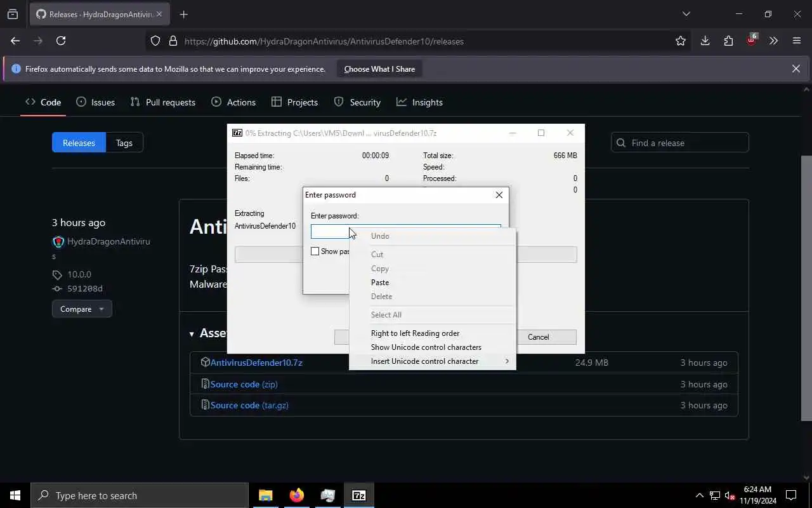Image resolution: width=812 pixels, height=508 pixels.
Task: Focus the Enter password text field
Action: coord(405,232)
